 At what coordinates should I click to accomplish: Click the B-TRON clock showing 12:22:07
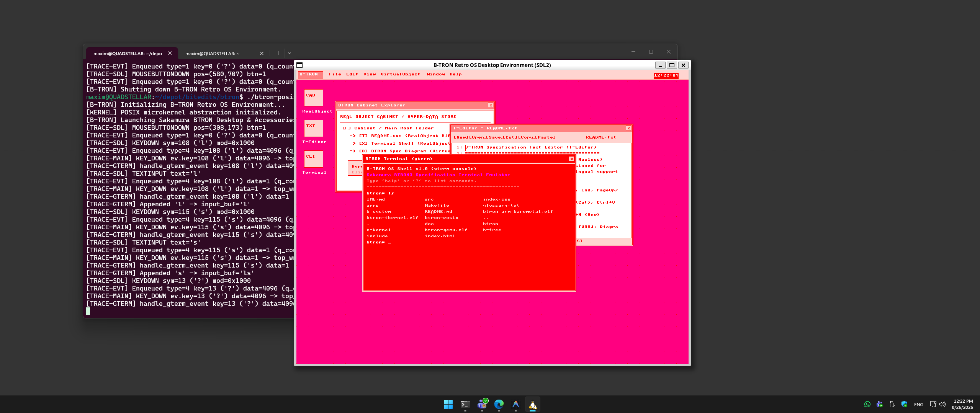(666, 75)
